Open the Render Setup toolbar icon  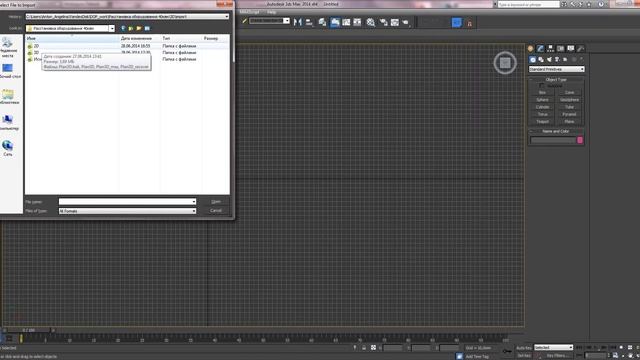(x=384, y=22)
